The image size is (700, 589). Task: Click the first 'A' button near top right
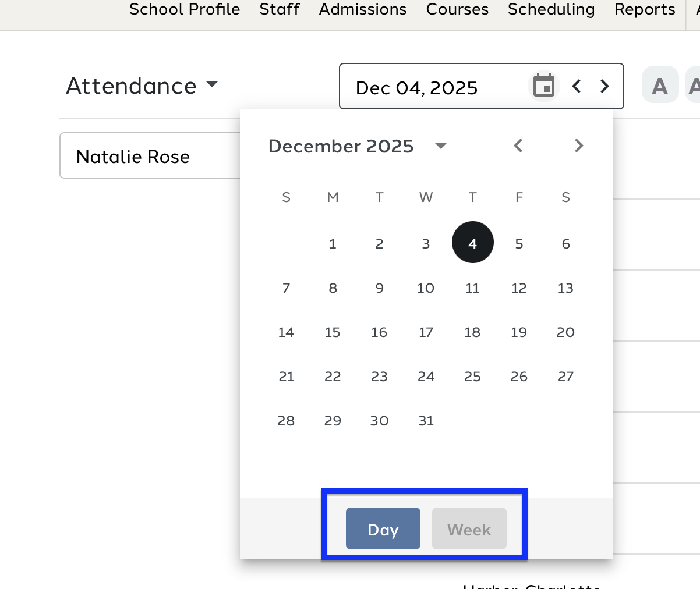[660, 85]
